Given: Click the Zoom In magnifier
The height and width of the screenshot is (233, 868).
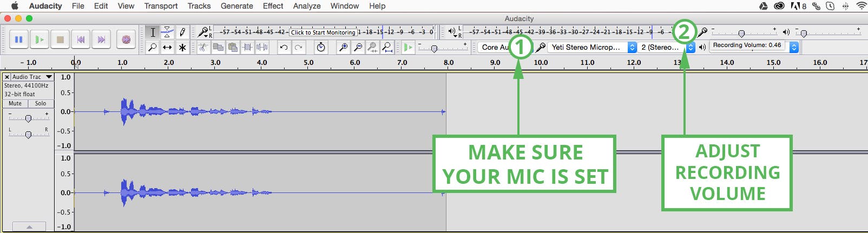Looking at the screenshot, I should (343, 48).
